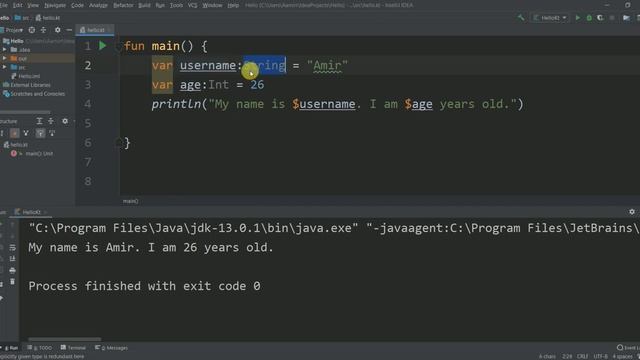Image resolution: width=640 pixels, height=360 pixels.
Task: Click Run with Coverage icon
Action: [600, 18]
